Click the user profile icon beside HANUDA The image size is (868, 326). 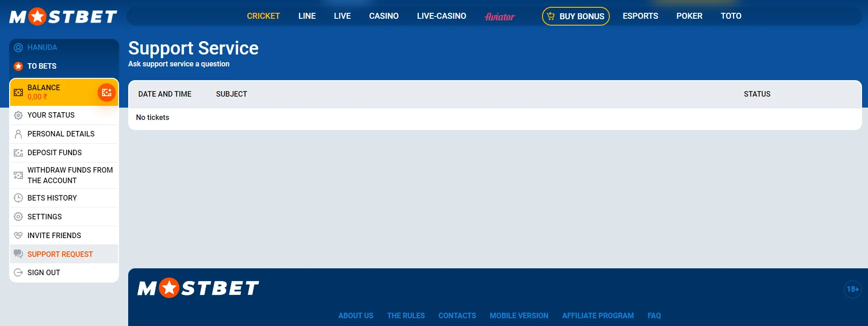click(x=18, y=48)
